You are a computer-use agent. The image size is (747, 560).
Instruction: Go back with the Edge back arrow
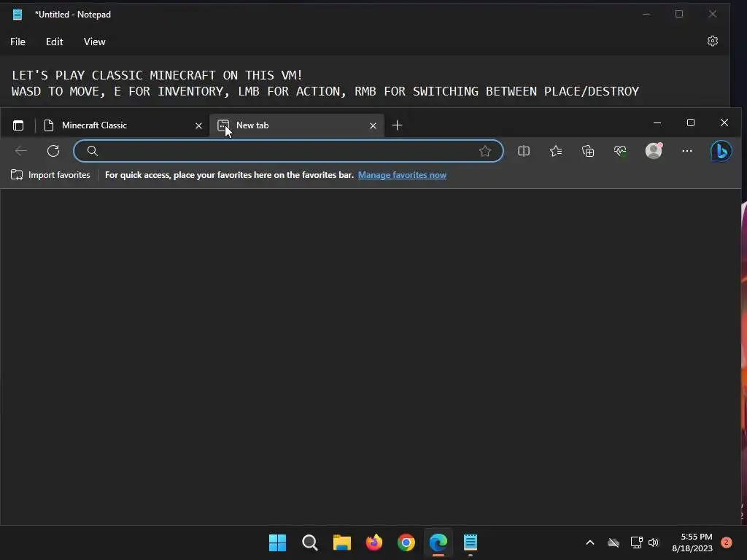(x=21, y=151)
